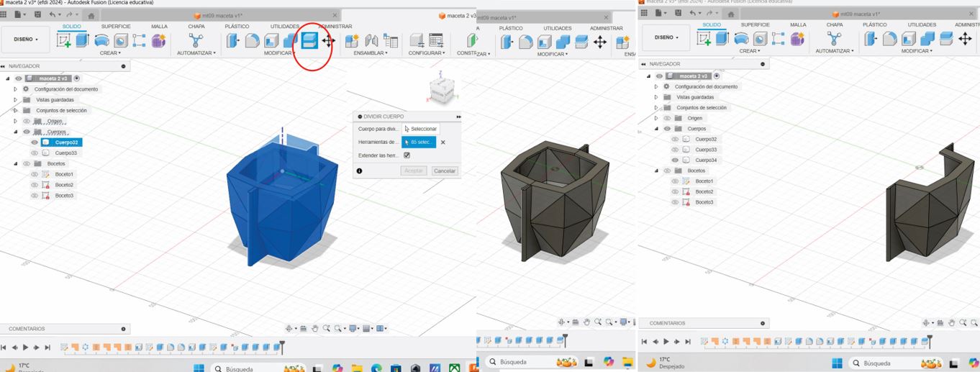Image resolution: width=980 pixels, height=372 pixels.
Task: Toggle Extender las herramientas checkbox
Action: (407, 155)
